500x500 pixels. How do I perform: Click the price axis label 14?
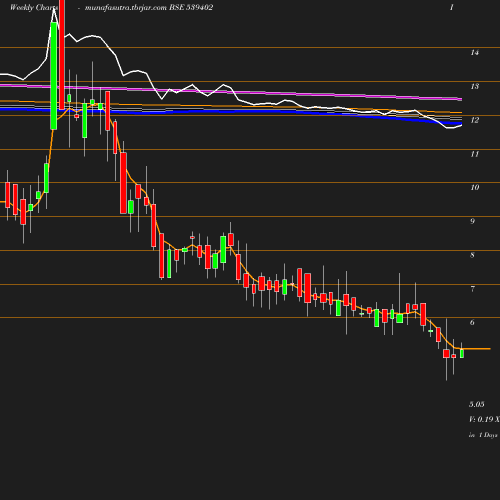(475, 52)
